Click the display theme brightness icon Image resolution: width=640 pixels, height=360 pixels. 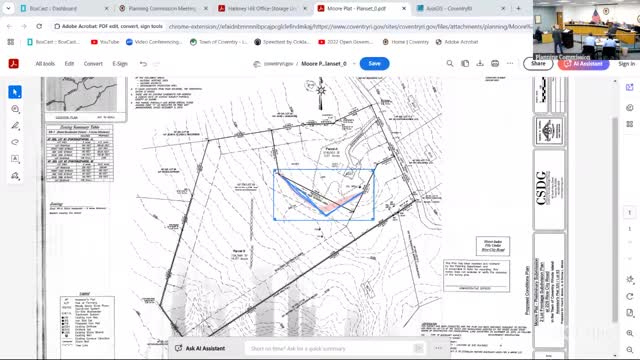click(630, 280)
